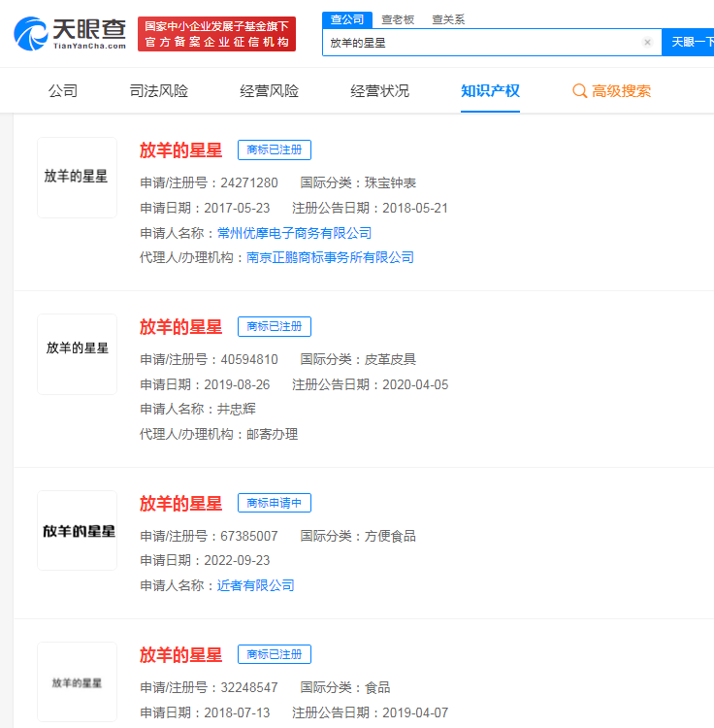Click registration number 40594810
Screen dimensions: 714x728
249,360
